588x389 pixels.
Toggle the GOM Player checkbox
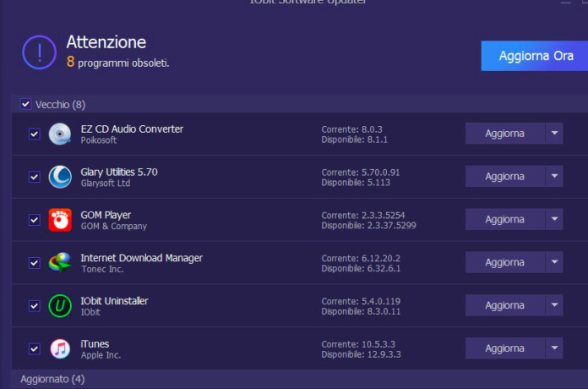(34, 220)
